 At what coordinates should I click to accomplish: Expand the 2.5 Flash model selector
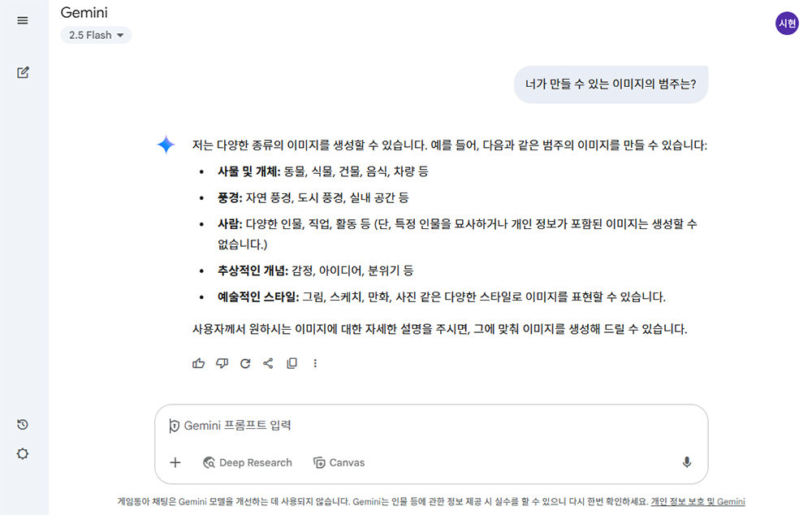[96, 35]
